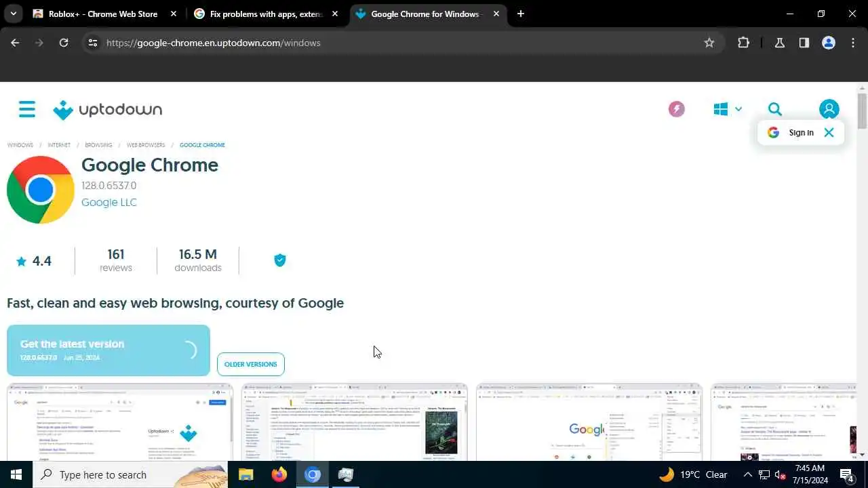Open the Extensions puzzle icon
Viewport: 868px width, 488px height.
tap(743, 43)
